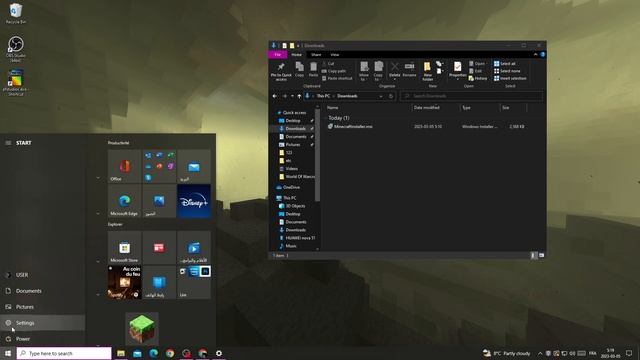The height and width of the screenshot is (360, 640).
Task: Open the address bar history dropdown
Action: point(381,96)
